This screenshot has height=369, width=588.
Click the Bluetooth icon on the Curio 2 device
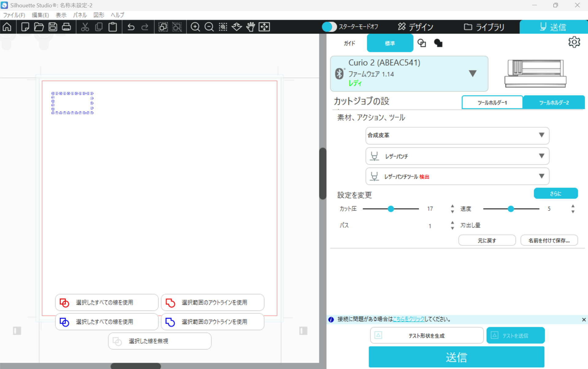[339, 74]
